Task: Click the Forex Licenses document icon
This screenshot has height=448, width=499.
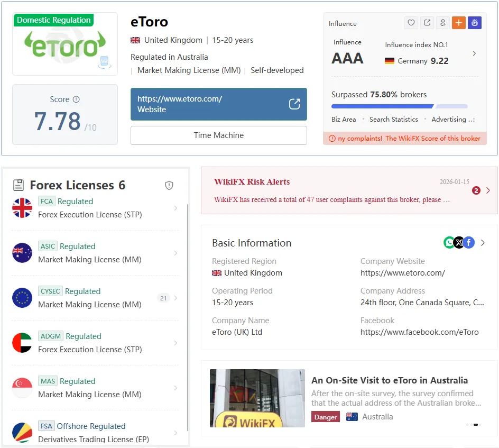Action: pyautogui.click(x=19, y=185)
